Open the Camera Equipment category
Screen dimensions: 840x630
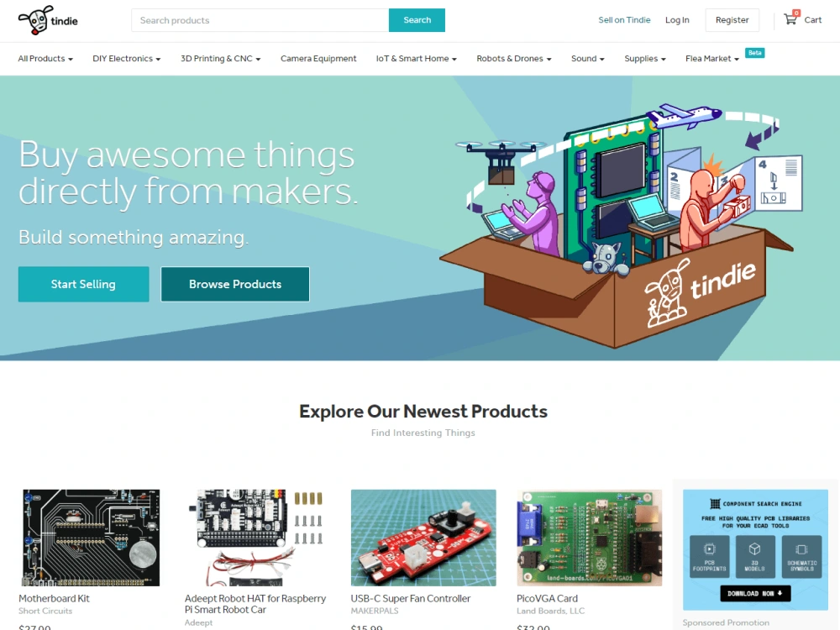(318, 59)
